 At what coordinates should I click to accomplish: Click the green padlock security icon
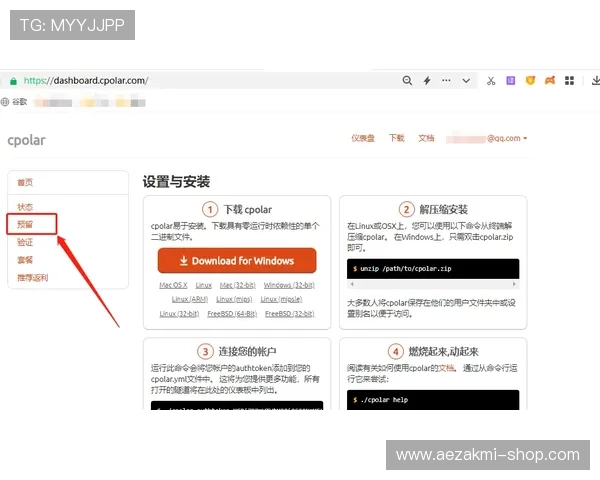[13, 81]
